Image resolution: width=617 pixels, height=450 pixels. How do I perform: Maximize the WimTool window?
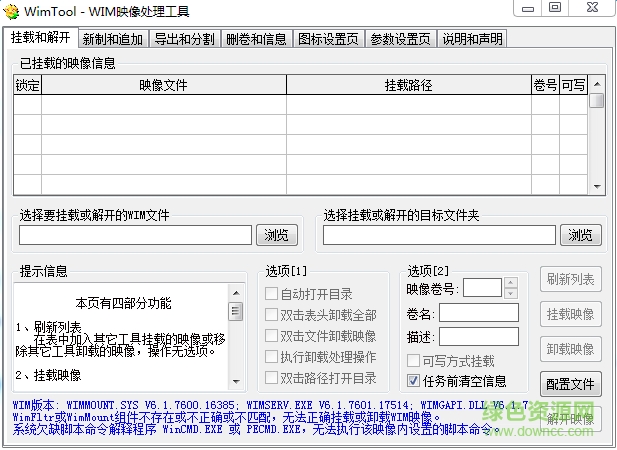[x=555, y=7]
